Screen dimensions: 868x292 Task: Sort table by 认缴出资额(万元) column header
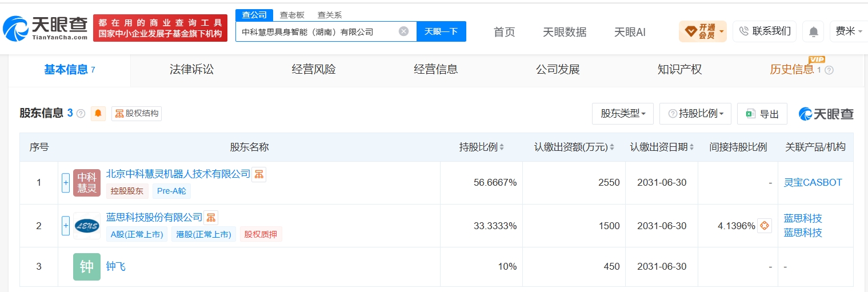[574, 147]
